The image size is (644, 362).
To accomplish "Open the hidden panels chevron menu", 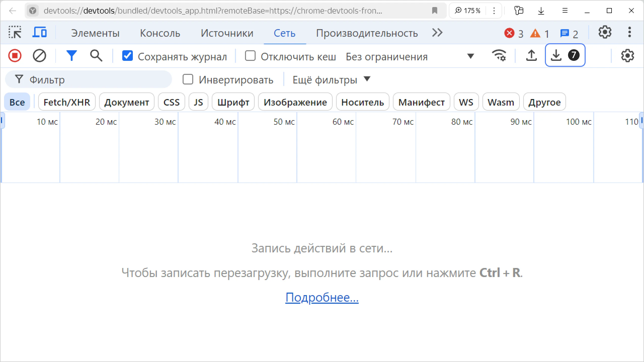I will 437,32.
